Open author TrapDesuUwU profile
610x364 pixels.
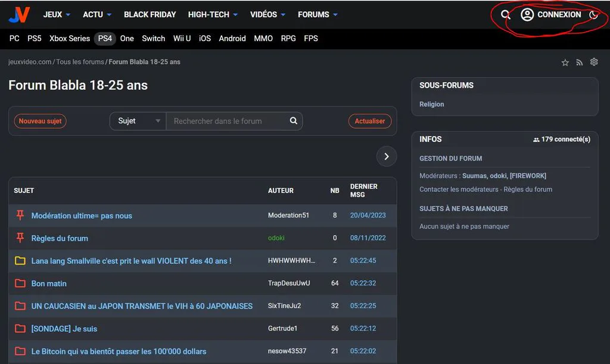click(x=289, y=283)
